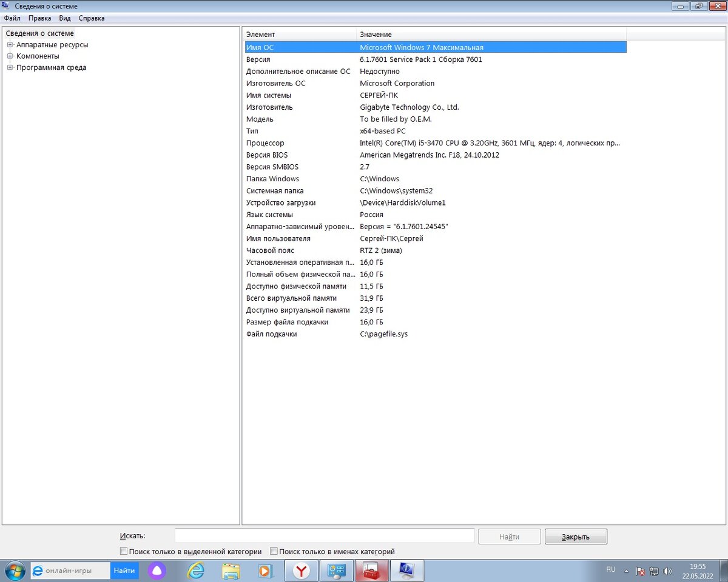Expand the Аппаратные ресурсы tree node
The image size is (728, 582).
[10, 45]
